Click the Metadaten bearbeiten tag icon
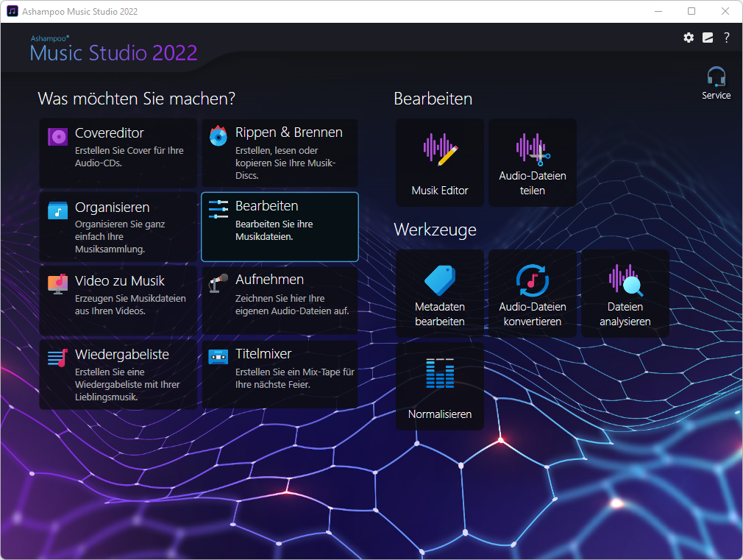The width and height of the screenshot is (743, 560). [440, 280]
